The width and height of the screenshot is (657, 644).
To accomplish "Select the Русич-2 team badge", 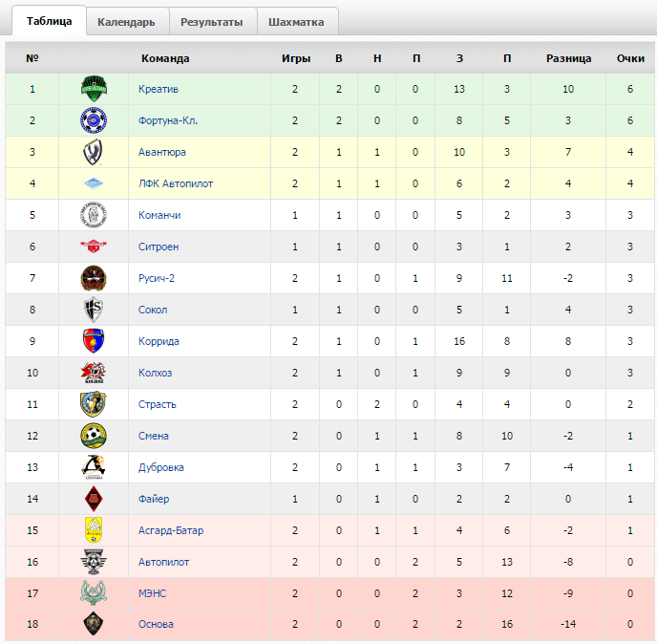I will 94,278.
